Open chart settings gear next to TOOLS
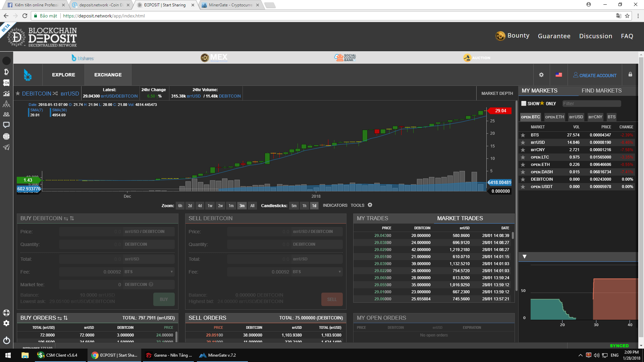This screenshot has width=644, height=362. (x=370, y=205)
